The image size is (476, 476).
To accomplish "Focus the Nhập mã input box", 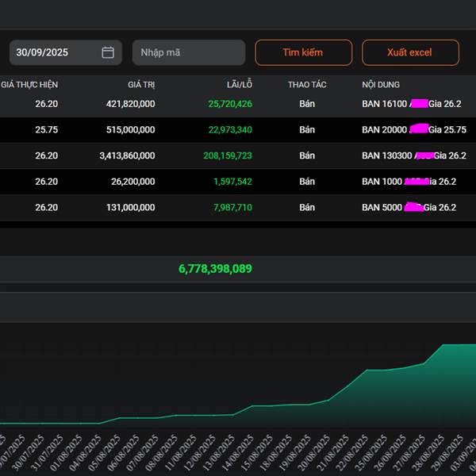I will point(189,52).
